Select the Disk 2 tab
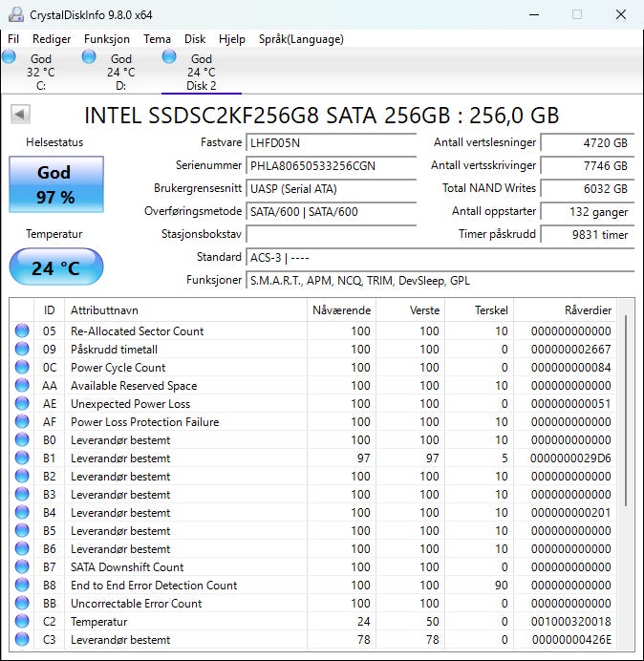Viewport: 644px width, 661px height. point(201,72)
